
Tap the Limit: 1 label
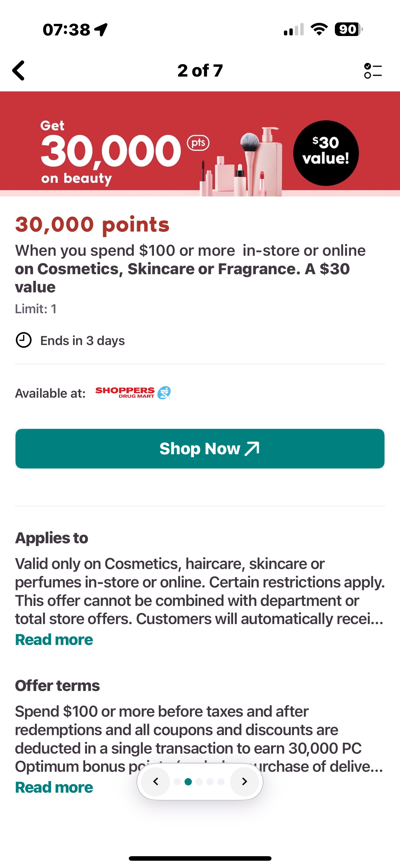point(36,308)
